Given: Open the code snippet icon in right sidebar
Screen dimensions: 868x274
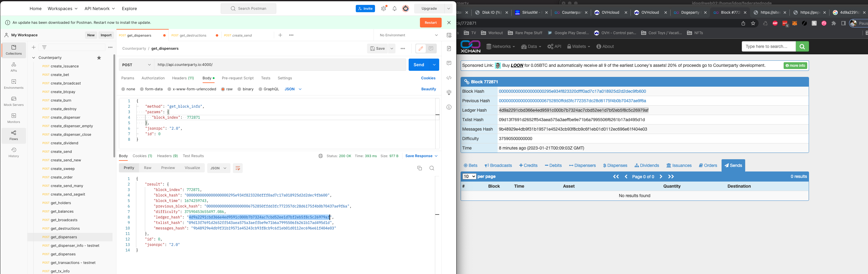Looking at the screenshot, I should [449, 78].
